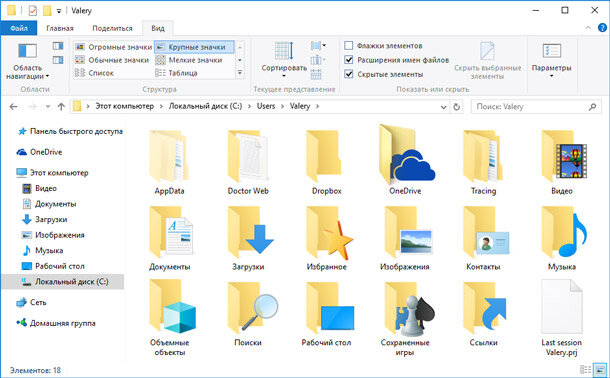Select Панель быстрого доступа in navigation pane
This screenshot has height=378, width=610.
point(70,131)
